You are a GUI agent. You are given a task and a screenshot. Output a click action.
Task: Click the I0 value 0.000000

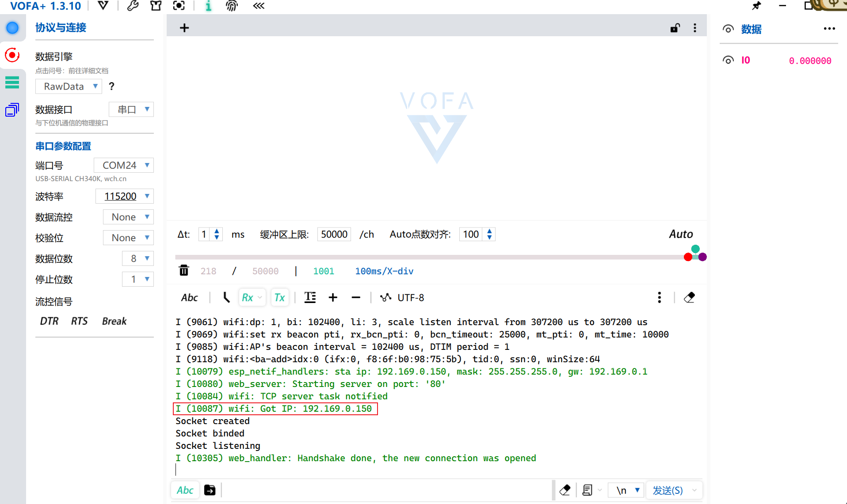click(810, 61)
